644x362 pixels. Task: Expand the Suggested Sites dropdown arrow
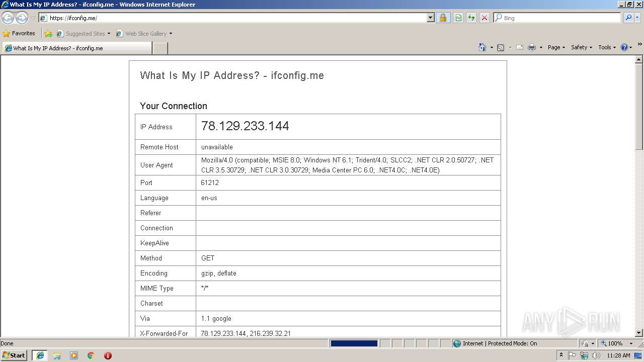point(109,34)
